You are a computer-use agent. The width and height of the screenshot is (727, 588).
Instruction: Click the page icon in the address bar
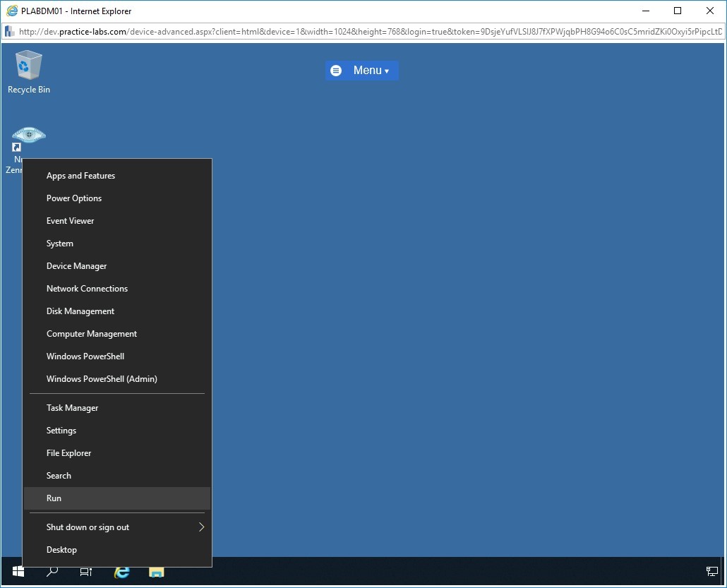point(9,32)
